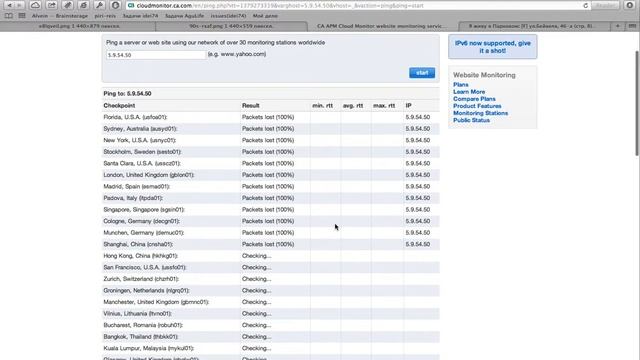Click the IP value in the Shanghai row
The height and width of the screenshot is (360, 640).
[418, 244]
